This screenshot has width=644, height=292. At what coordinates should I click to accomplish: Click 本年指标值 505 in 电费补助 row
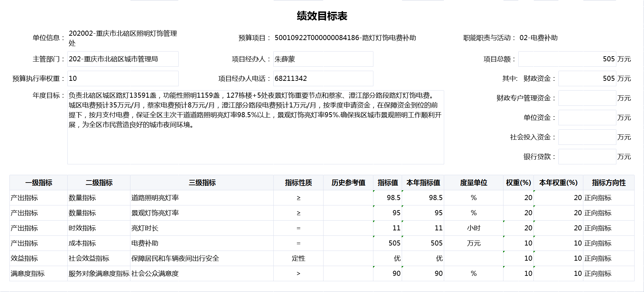[423, 243]
